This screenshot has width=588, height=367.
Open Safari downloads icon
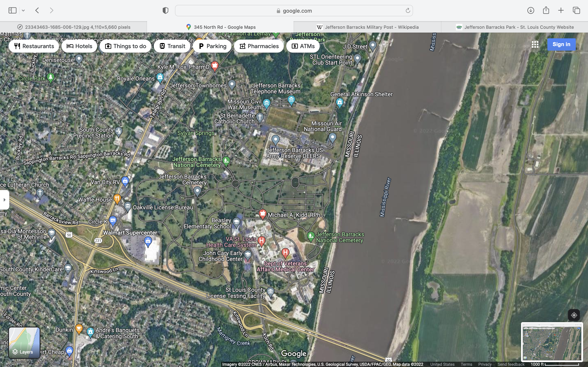point(530,10)
